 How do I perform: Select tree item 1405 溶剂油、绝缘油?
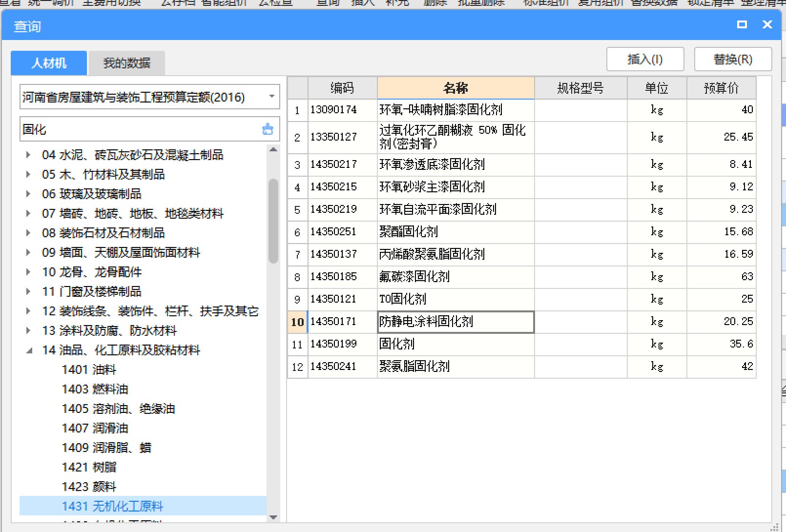(118, 409)
